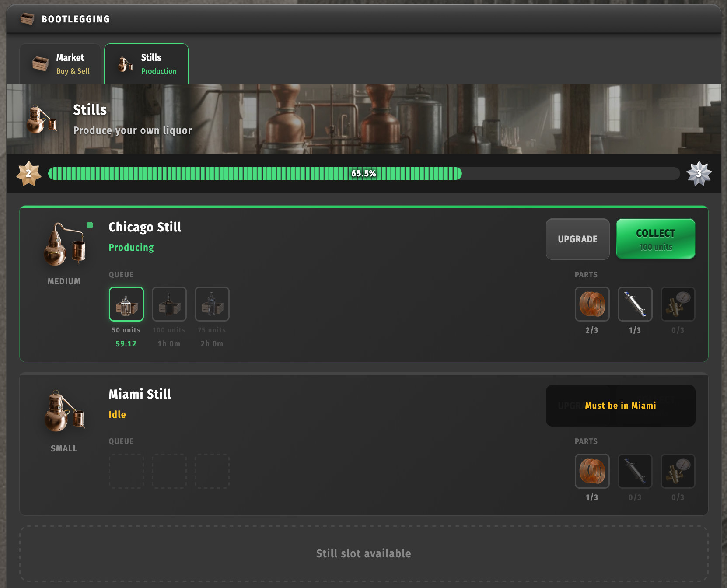
Task: Click the first empty Miami Still queue slot
Action: 126,471
